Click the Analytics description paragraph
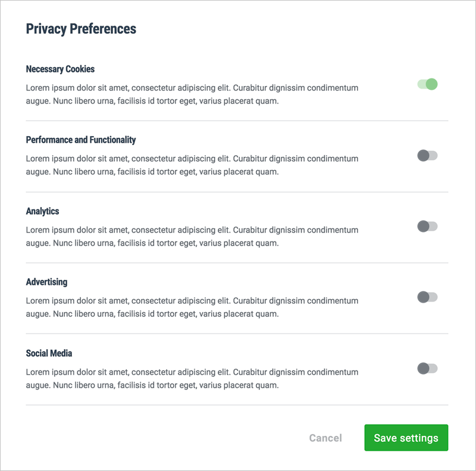The image size is (476, 471). [192, 235]
